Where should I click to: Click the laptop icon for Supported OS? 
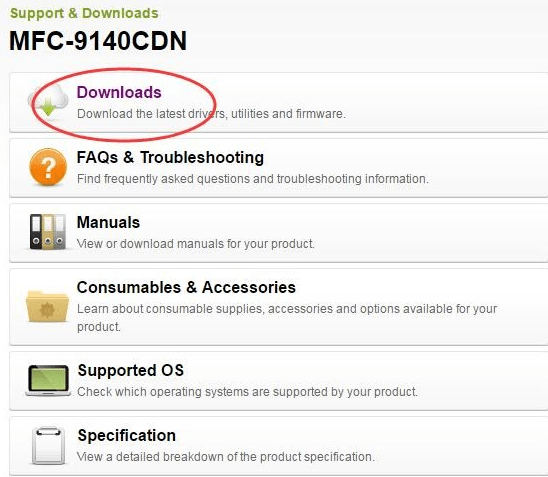tap(48, 380)
